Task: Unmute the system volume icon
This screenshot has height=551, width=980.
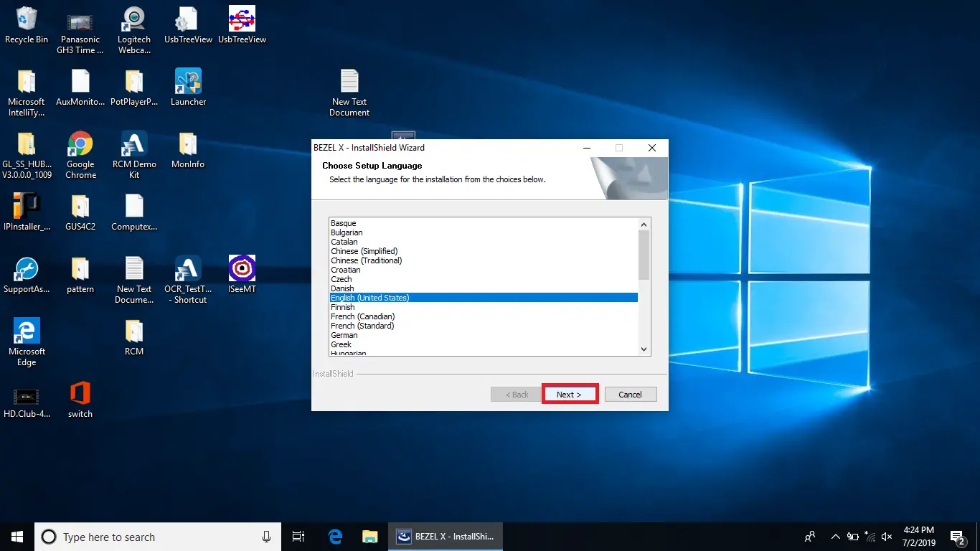Action: coord(887,536)
